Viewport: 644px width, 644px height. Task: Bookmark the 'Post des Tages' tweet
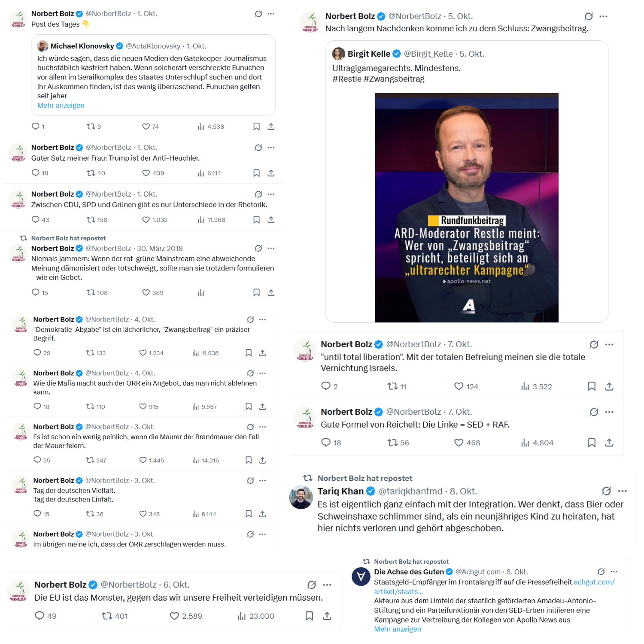(x=256, y=127)
